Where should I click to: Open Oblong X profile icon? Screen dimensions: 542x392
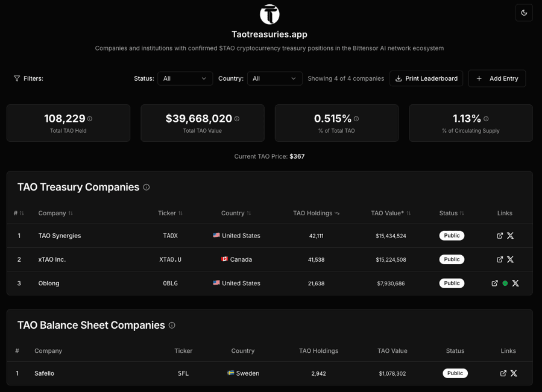coord(515,283)
